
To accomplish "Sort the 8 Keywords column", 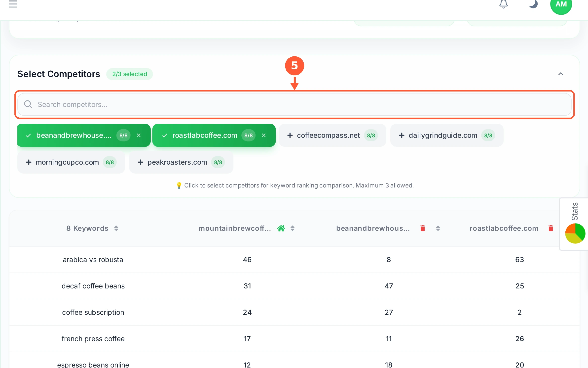I will click(x=116, y=228).
